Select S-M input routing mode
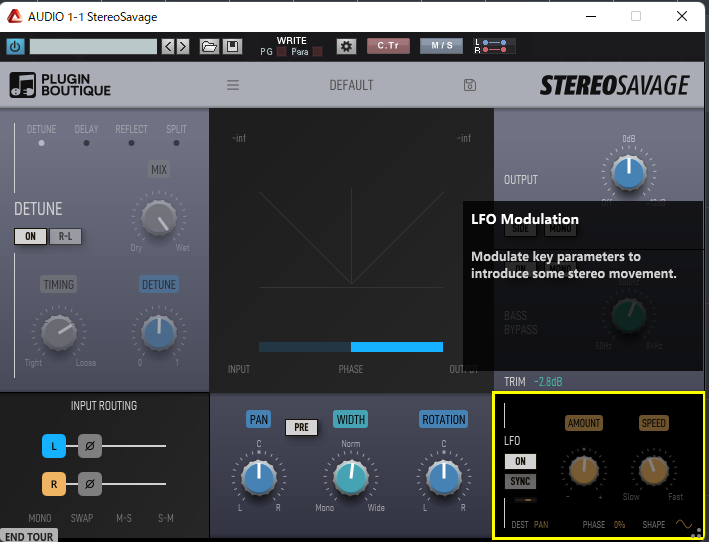 tap(165, 518)
